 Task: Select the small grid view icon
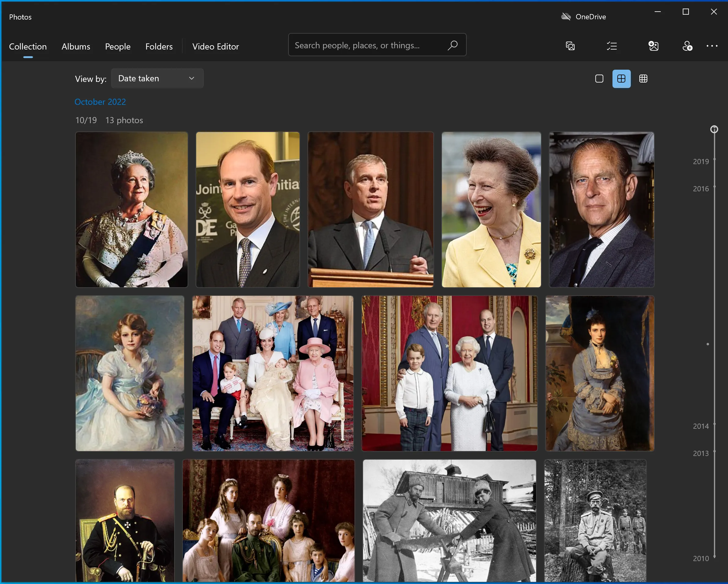643,79
